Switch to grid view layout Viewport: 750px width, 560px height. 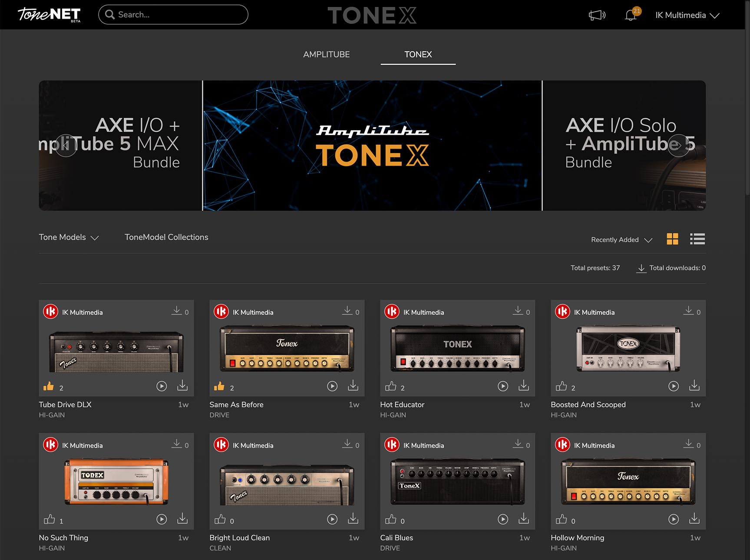pos(673,239)
